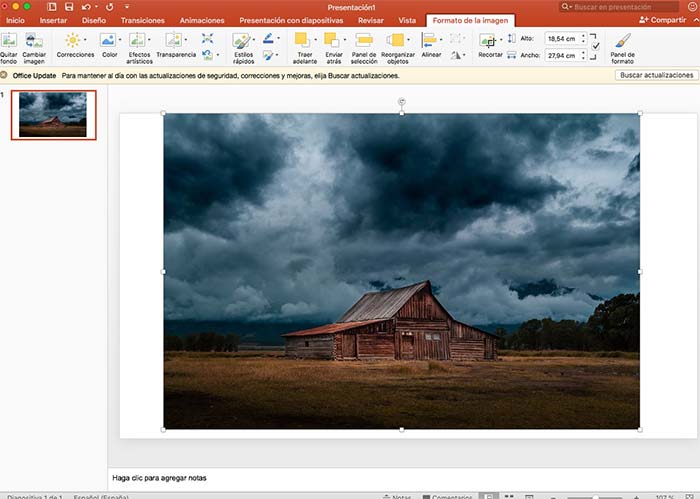Image resolution: width=700 pixels, height=499 pixels.
Task: Select slide 1 thumbnail
Action: click(x=53, y=115)
